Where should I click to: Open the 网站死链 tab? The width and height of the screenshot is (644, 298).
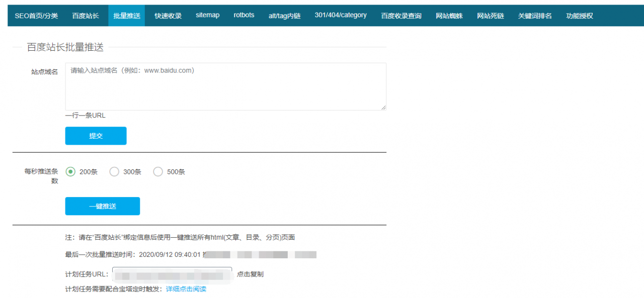click(x=491, y=15)
